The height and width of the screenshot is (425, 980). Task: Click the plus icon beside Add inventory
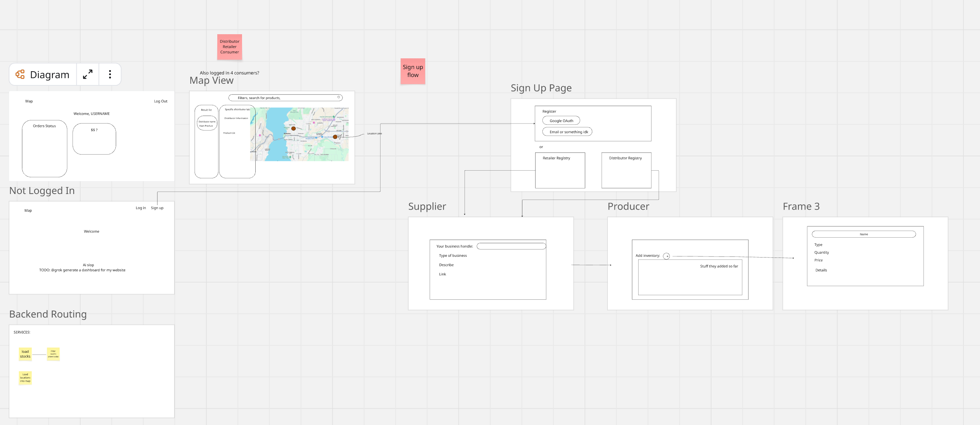[666, 256]
